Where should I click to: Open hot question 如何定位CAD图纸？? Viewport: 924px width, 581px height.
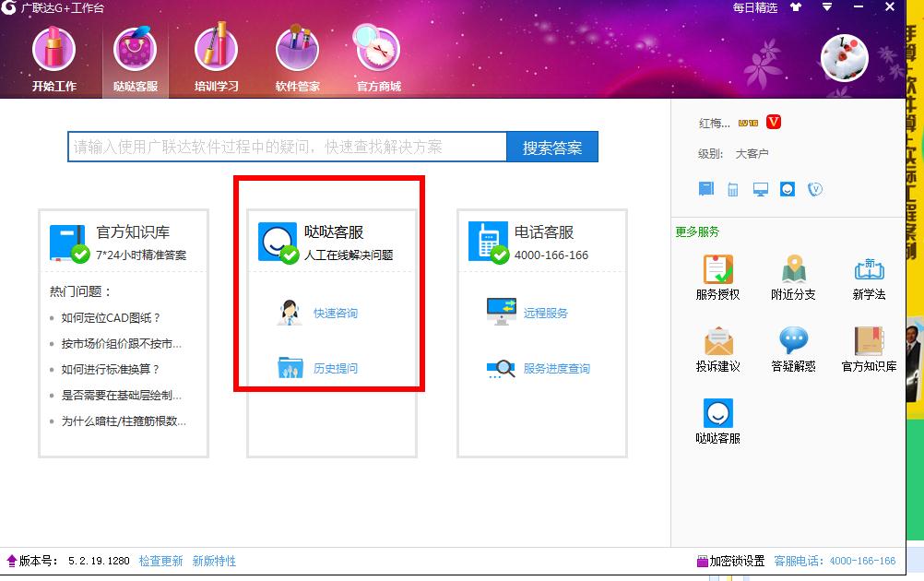click(x=111, y=317)
